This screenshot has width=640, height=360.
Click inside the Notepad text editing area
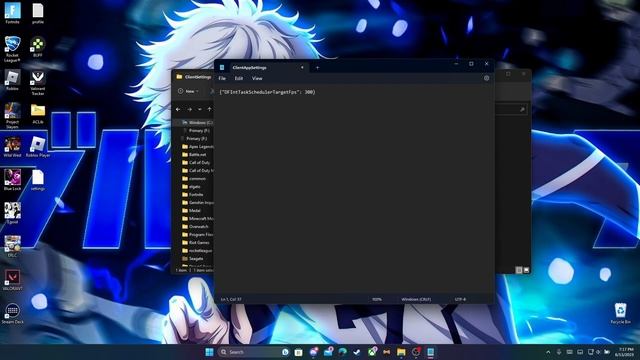354,190
